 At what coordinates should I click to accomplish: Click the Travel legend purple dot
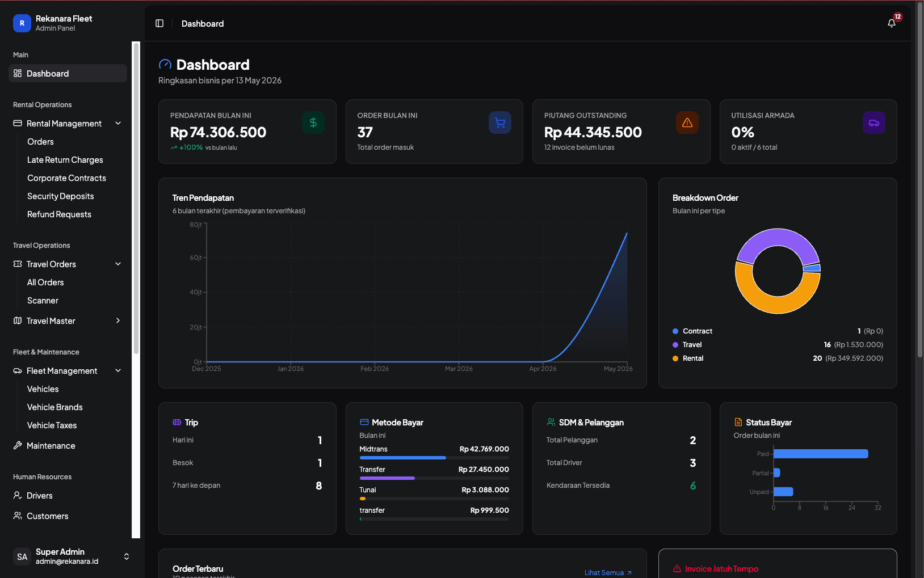coord(675,345)
